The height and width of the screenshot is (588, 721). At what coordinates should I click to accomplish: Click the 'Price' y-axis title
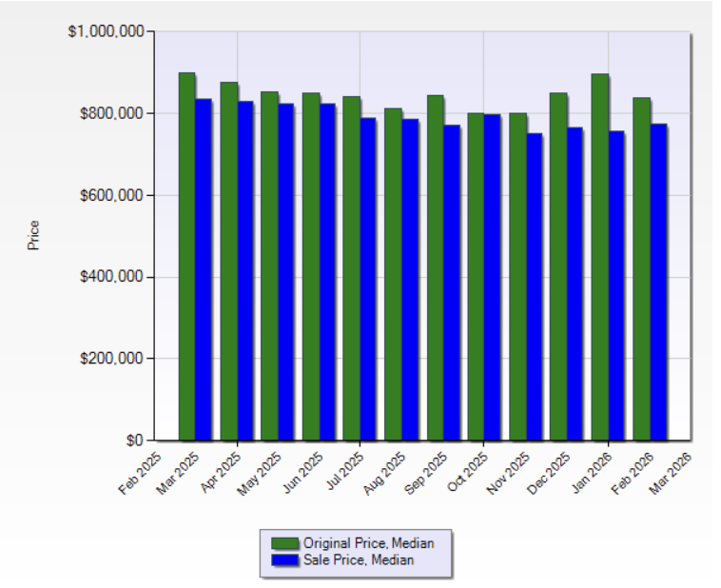coord(34,235)
